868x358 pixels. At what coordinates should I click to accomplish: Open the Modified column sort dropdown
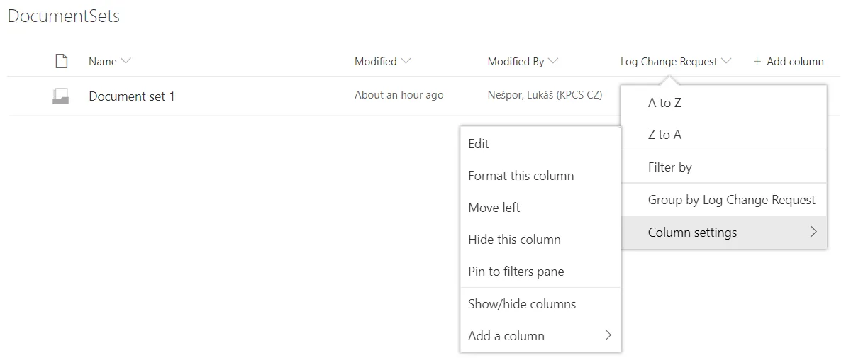pyautogui.click(x=406, y=61)
